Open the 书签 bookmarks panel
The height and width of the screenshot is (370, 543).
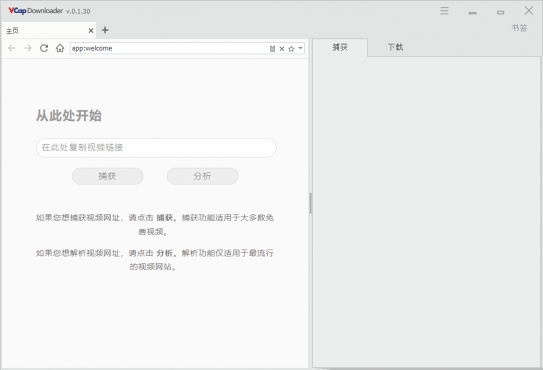519,28
